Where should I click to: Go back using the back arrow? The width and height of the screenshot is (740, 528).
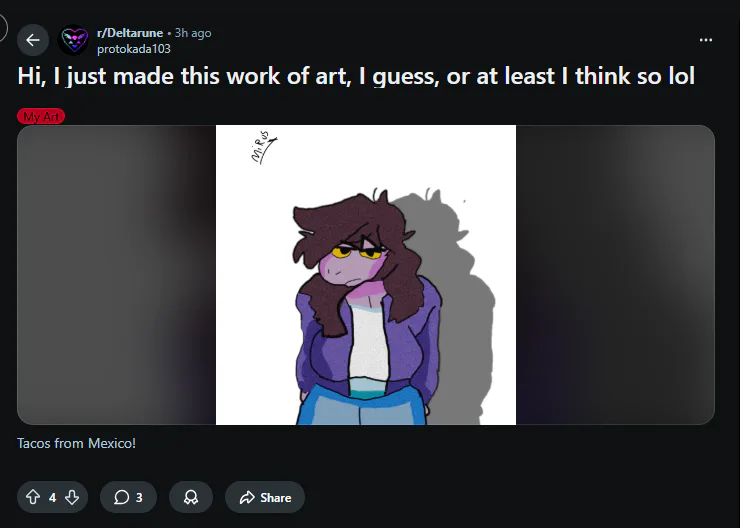[x=32, y=40]
